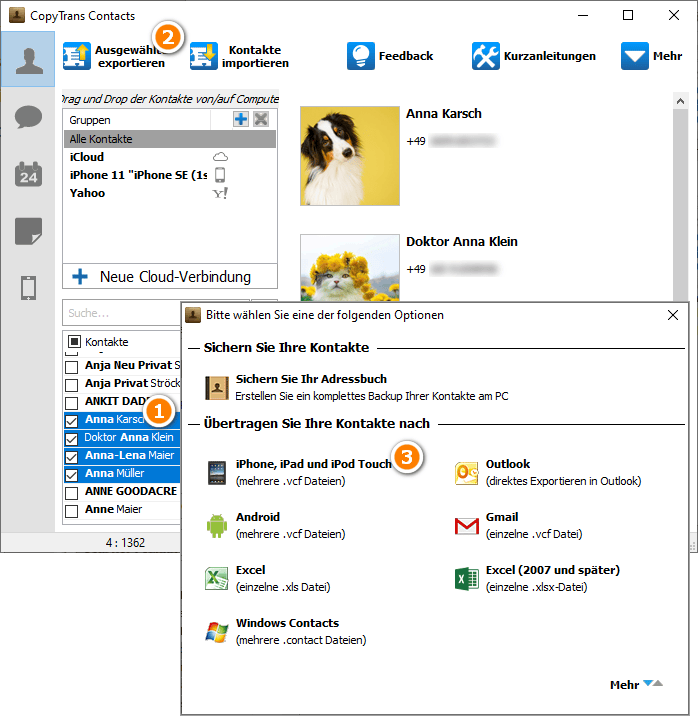698x721 pixels.
Task: Open the Contacts section in sidebar
Action: tap(29, 60)
